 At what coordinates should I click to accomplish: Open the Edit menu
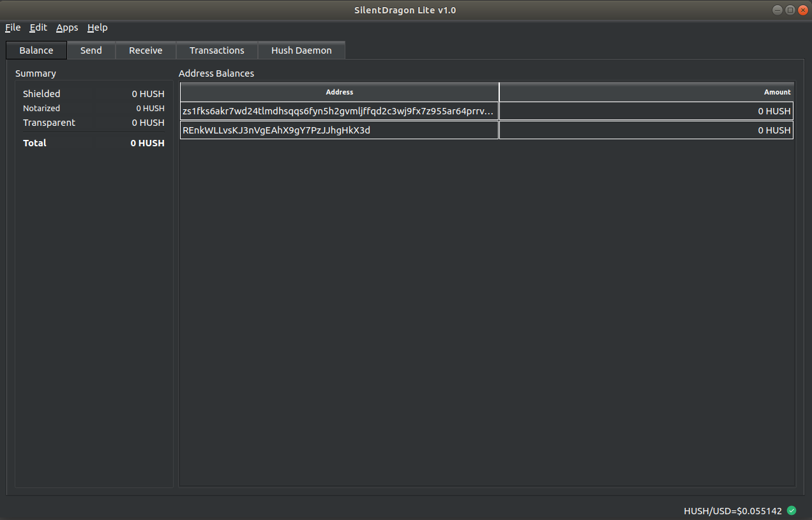38,27
